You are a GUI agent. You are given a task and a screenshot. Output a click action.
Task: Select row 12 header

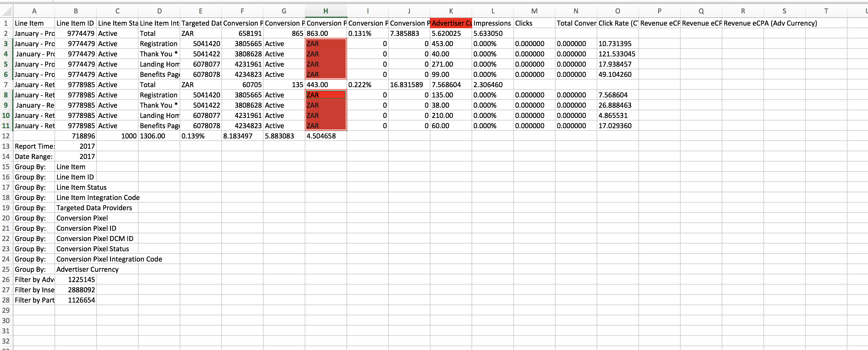coord(6,136)
